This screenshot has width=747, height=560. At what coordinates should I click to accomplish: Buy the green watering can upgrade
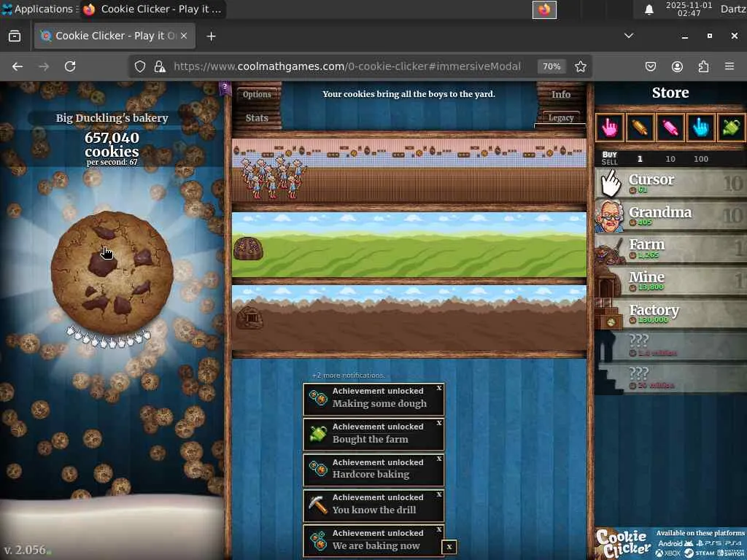[x=731, y=128]
